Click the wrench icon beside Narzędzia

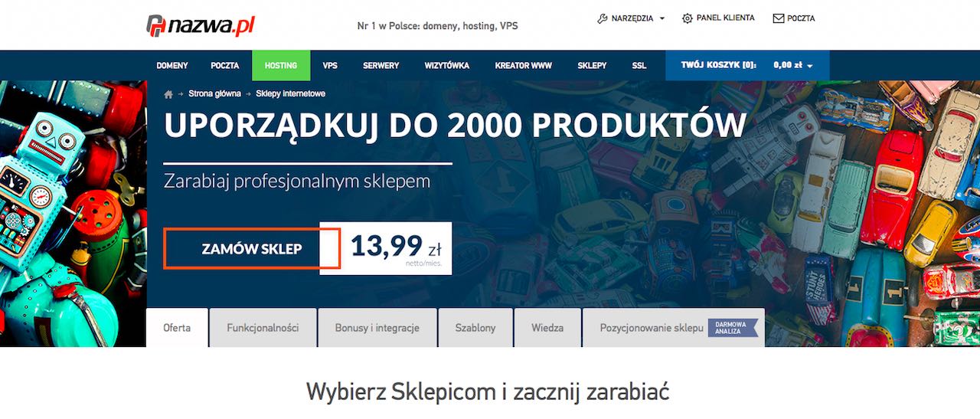click(x=603, y=18)
